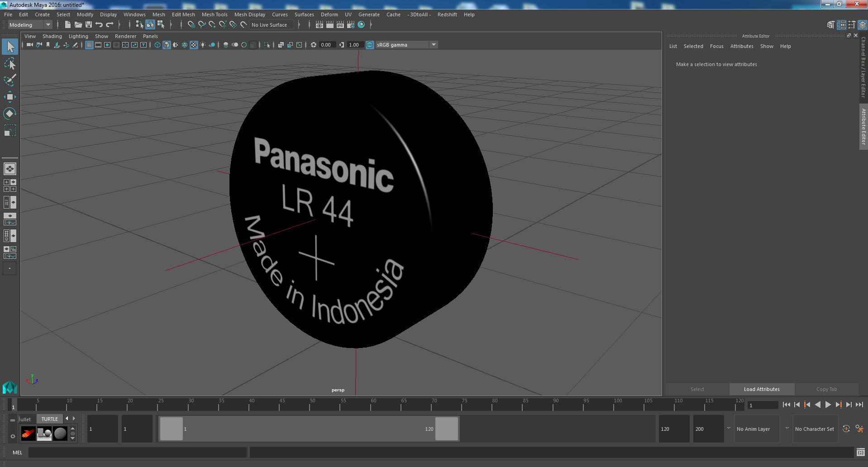Open a scene with the folder icon
The height and width of the screenshot is (467, 868).
pyautogui.click(x=78, y=25)
